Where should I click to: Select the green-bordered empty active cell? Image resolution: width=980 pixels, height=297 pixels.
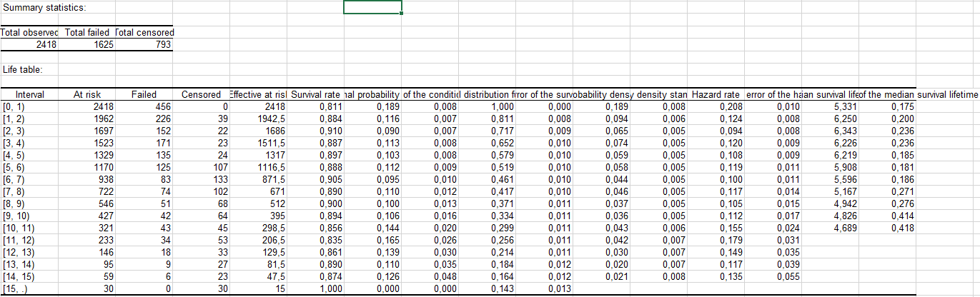372,7
